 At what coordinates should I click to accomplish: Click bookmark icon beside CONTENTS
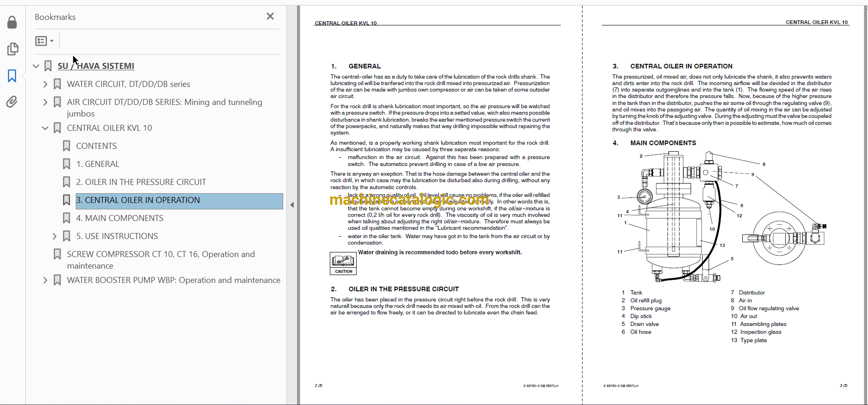pyautogui.click(x=67, y=146)
